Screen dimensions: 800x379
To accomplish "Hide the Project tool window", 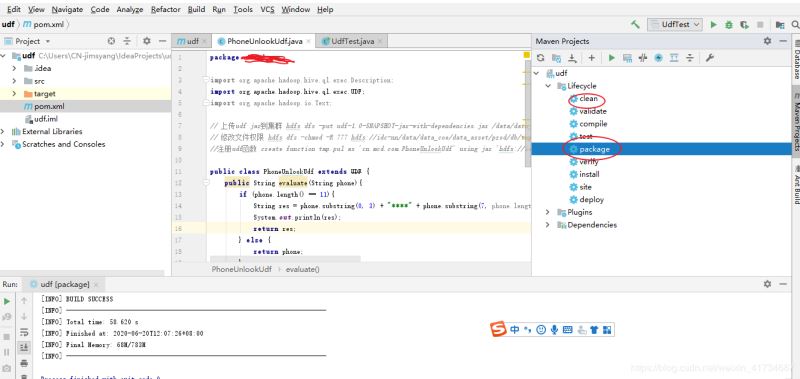I will pyautogui.click(x=162, y=41).
